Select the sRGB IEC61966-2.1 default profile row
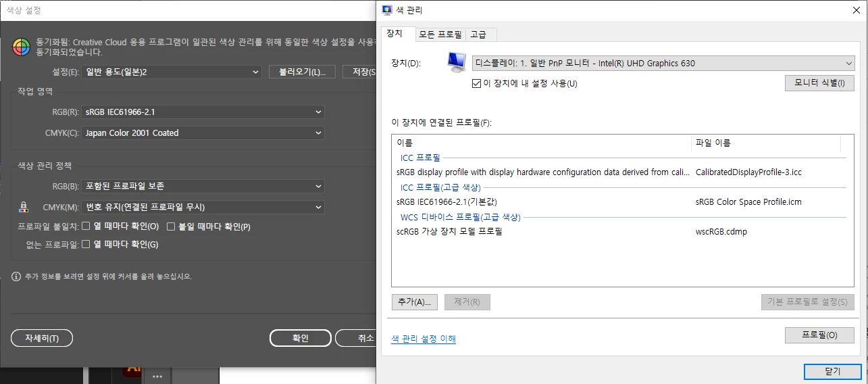 point(618,201)
